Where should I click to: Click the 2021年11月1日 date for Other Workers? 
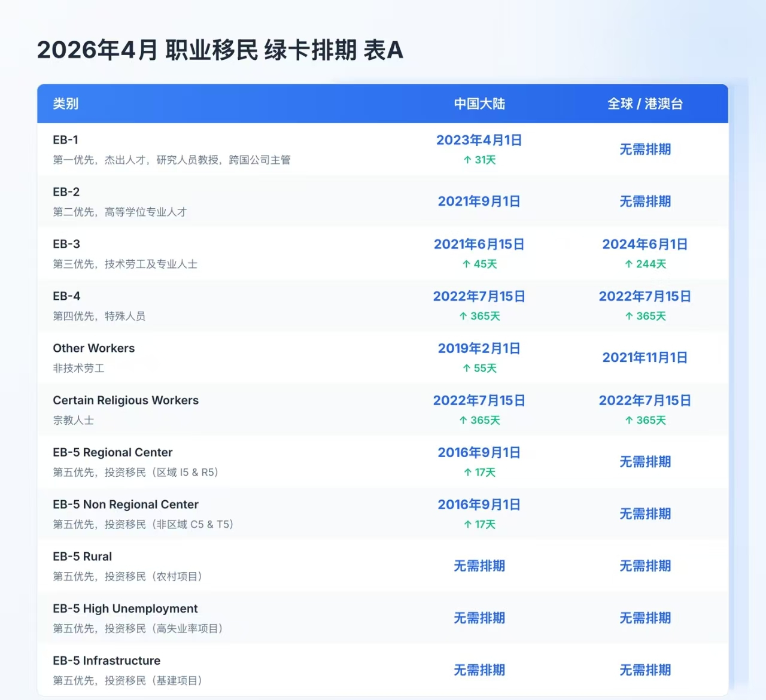point(645,357)
